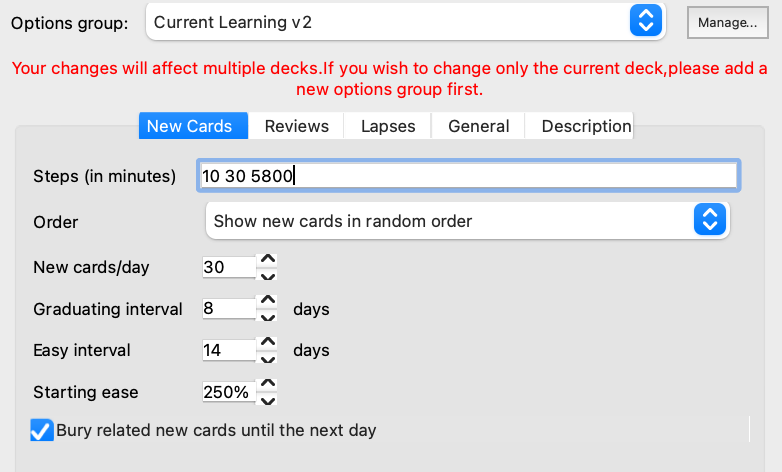Click the Manage... button

coord(727,22)
